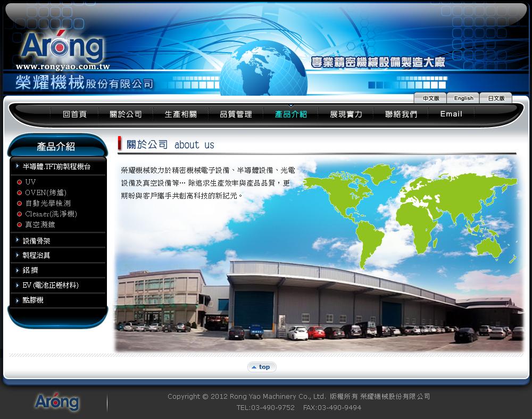The width and height of the screenshot is (532, 419).
Task: Open the 關於公司 menu item
Action: click(x=126, y=114)
